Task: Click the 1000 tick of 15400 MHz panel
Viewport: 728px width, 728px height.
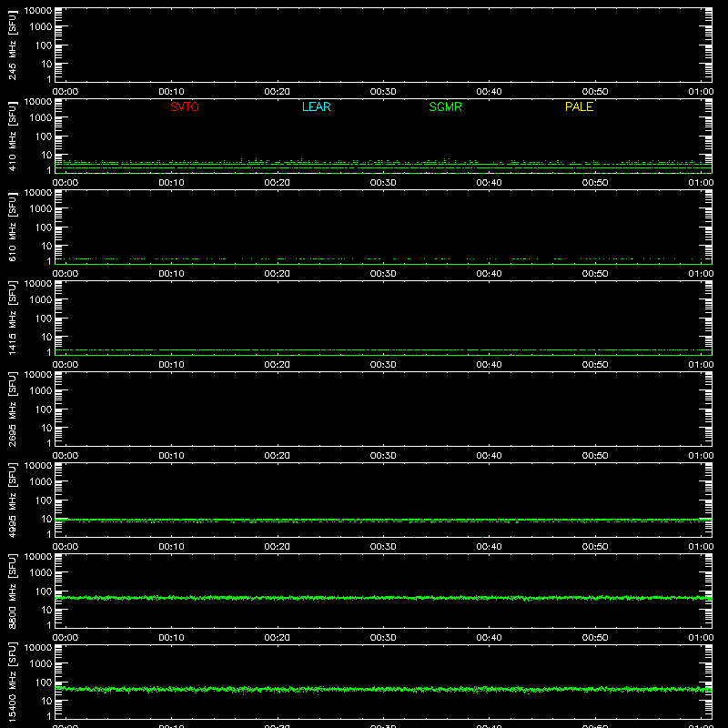Action: tap(41, 664)
